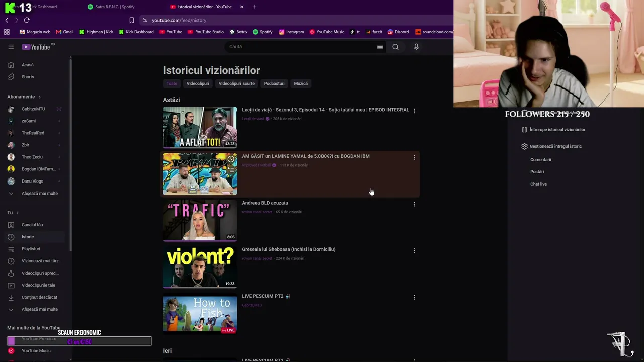Open the Chat live history link
644x362 pixels.
(538, 184)
